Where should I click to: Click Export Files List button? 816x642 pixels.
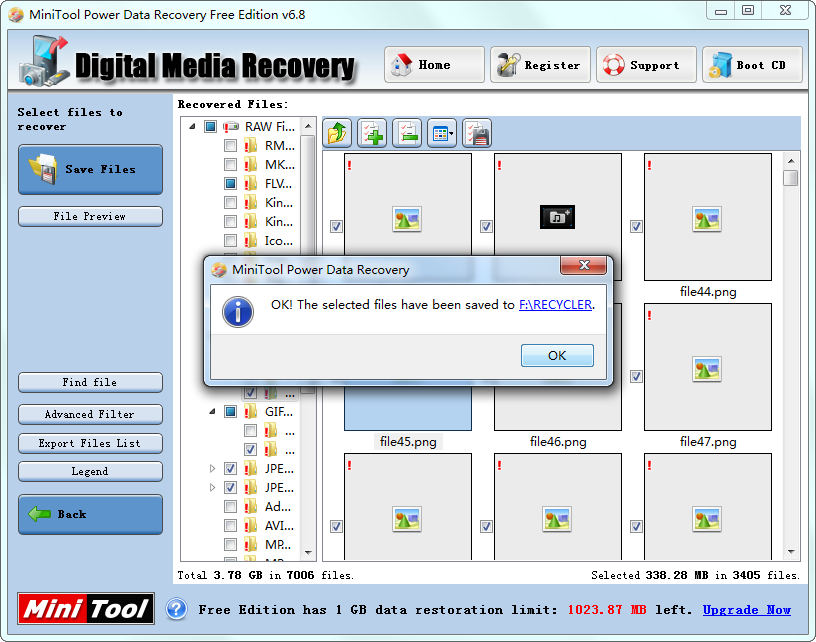pyautogui.click(x=91, y=443)
